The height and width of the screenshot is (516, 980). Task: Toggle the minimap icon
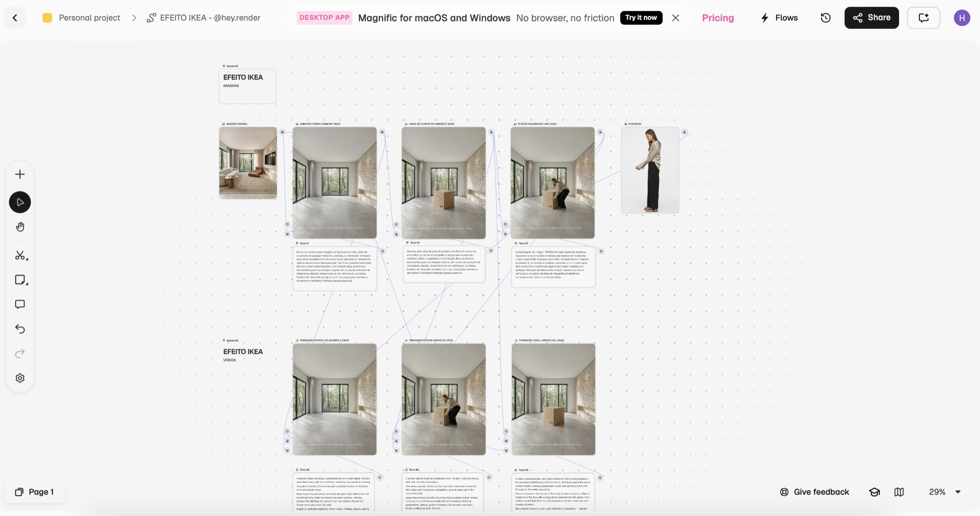(x=899, y=492)
